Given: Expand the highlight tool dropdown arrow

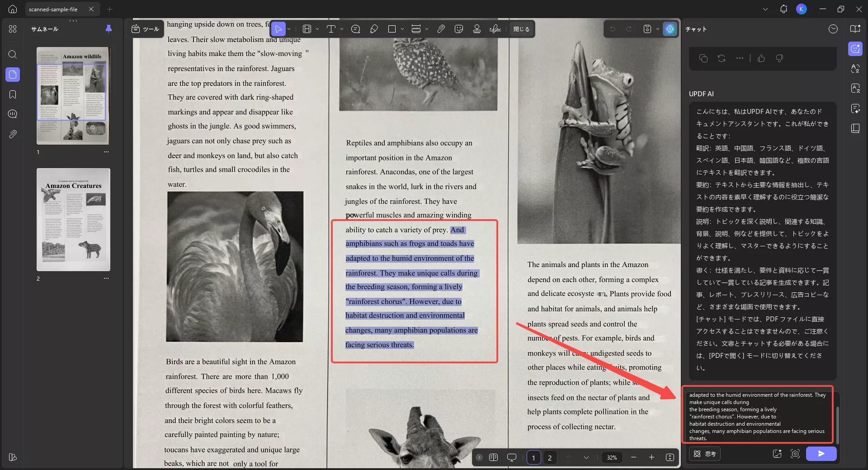Looking at the screenshot, I should pyautogui.click(x=317, y=29).
